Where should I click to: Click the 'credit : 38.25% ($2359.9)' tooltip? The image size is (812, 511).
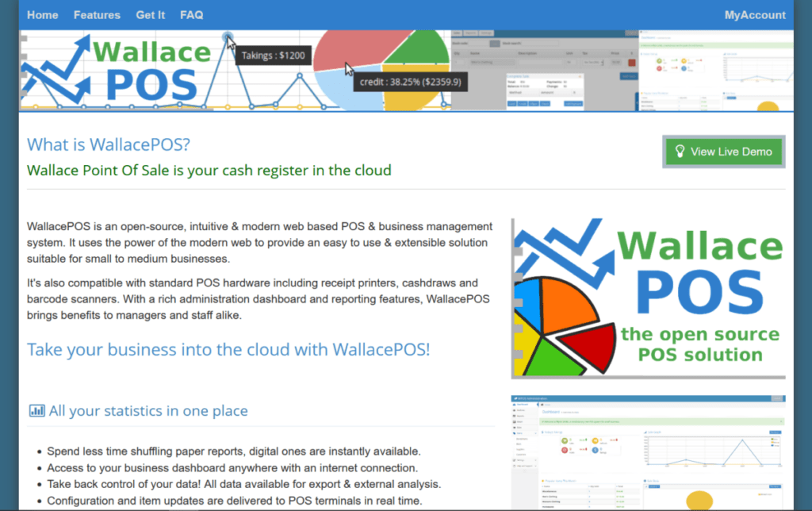(411, 82)
